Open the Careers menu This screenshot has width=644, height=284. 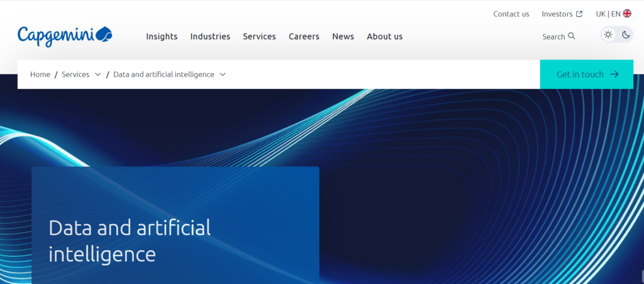point(304,37)
